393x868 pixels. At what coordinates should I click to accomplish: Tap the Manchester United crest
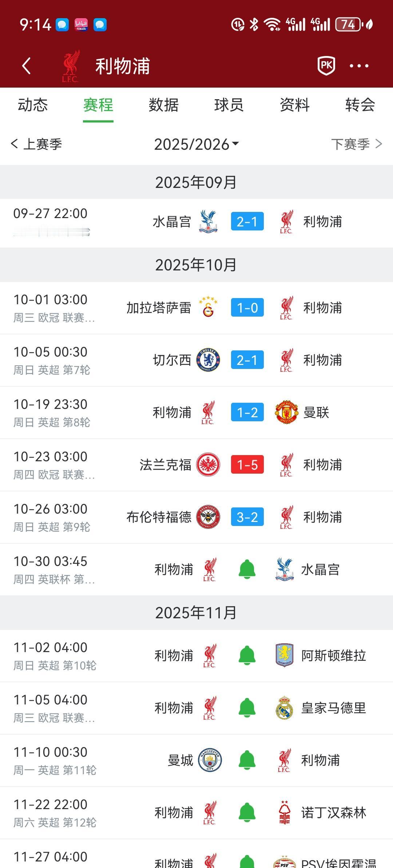287,412
